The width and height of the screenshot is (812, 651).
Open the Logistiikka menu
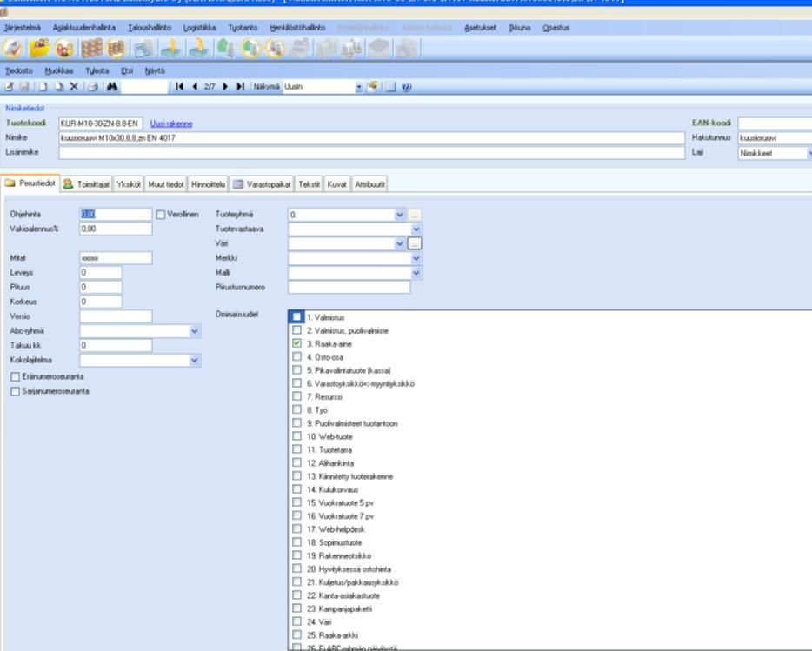199,28
